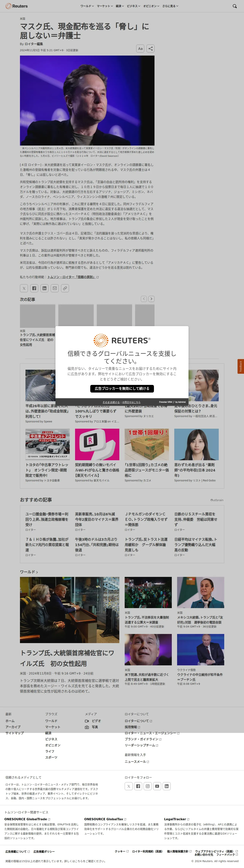Screen dimensions: 244x868
Task: Open ビデオ media link in footer
Action: click(93, 721)
